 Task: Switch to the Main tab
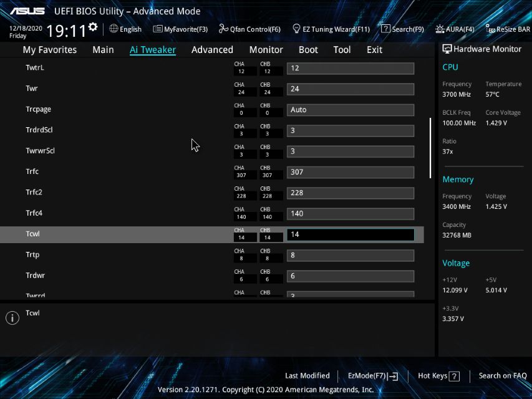tap(103, 49)
